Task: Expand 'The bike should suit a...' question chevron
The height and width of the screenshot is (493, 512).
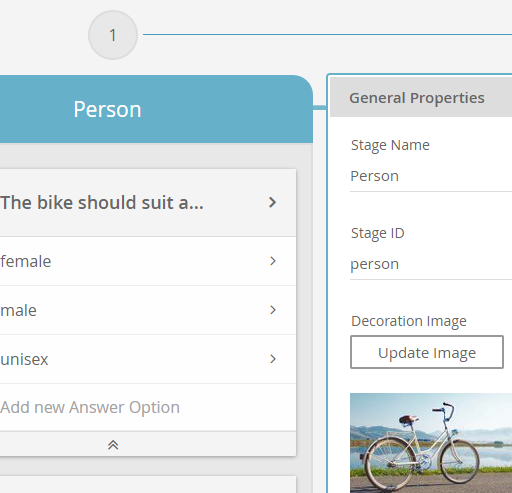Action: pyautogui.click(x=273, y=202)
